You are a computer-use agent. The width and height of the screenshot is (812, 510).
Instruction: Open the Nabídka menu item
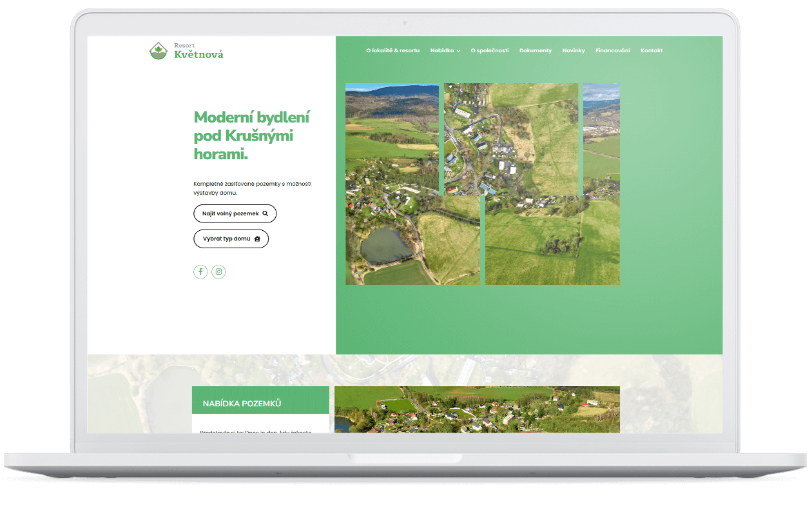pyautogui.click(x=442, y=50)
